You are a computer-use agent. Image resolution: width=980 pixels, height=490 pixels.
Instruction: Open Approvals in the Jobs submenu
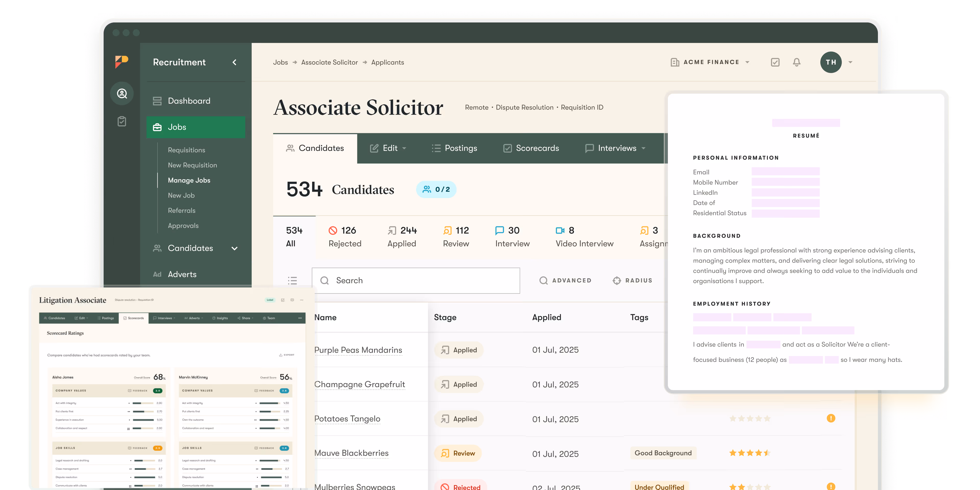click(x=183, y=226)
